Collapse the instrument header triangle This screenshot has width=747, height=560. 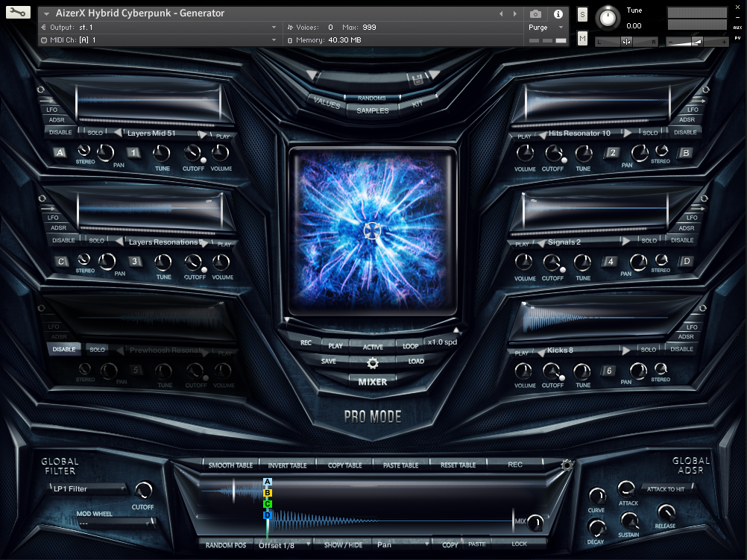[x=47, y=14]
